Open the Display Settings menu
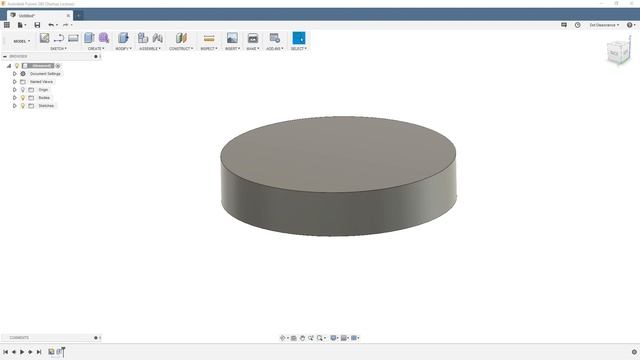 [334, 338]
